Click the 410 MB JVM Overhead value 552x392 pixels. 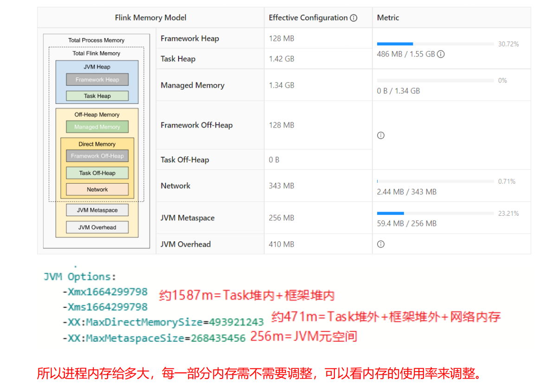click(282, 244)
